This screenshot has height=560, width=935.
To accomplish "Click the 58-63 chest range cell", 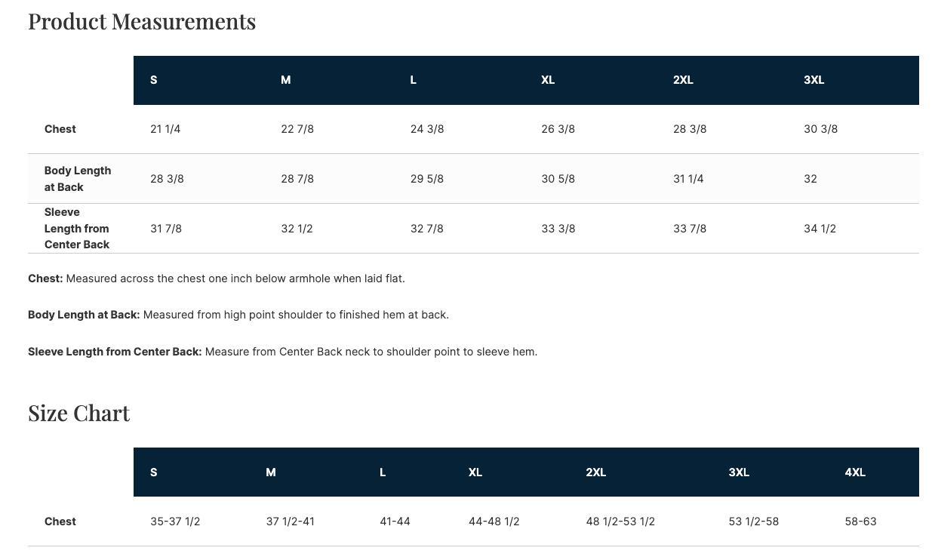I will pyautogui.click(x=860, y=522).
